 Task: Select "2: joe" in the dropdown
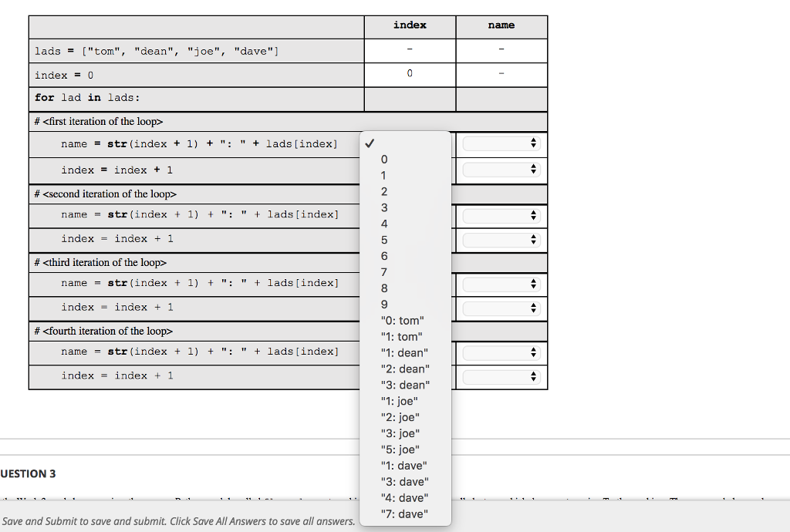[x=405, y=417]
